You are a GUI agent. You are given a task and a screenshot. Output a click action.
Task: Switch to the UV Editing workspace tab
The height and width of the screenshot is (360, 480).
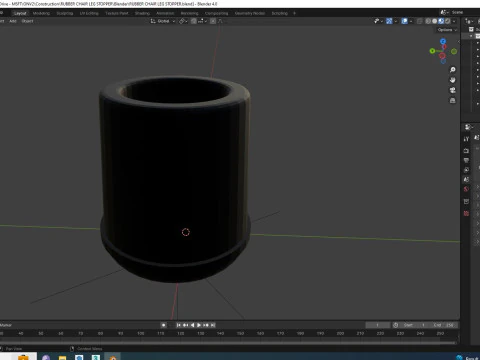[89, 13]
